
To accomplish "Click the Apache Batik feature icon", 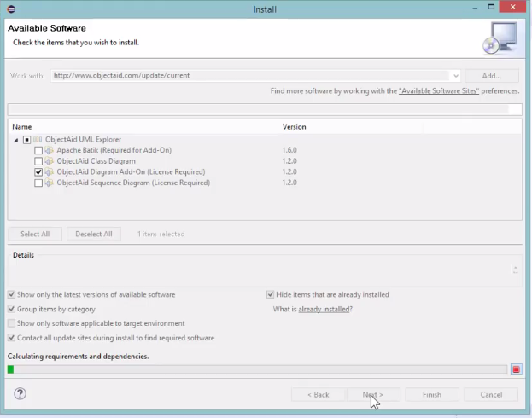I will click(x=50, y=150).
